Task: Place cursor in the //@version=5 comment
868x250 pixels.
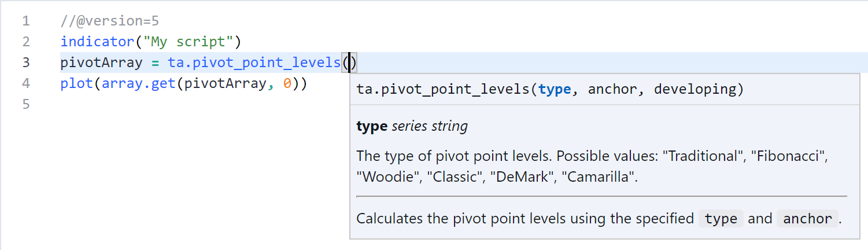Action: click(109, 21)
